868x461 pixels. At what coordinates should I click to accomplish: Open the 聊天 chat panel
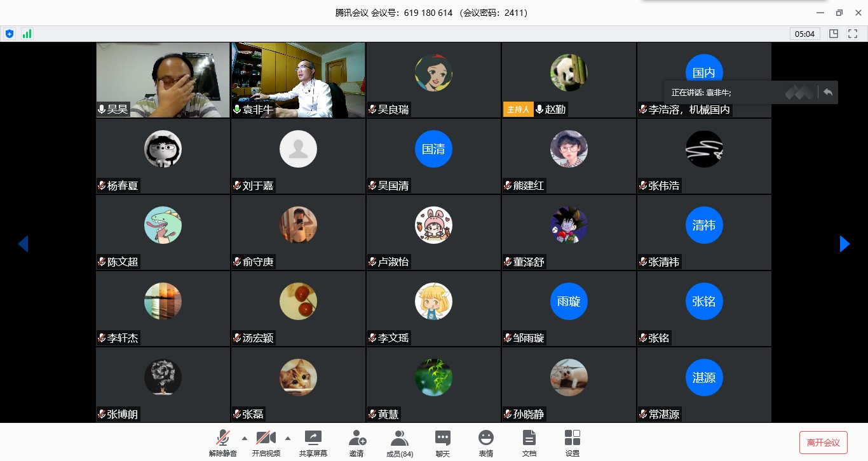coord(443,443)
